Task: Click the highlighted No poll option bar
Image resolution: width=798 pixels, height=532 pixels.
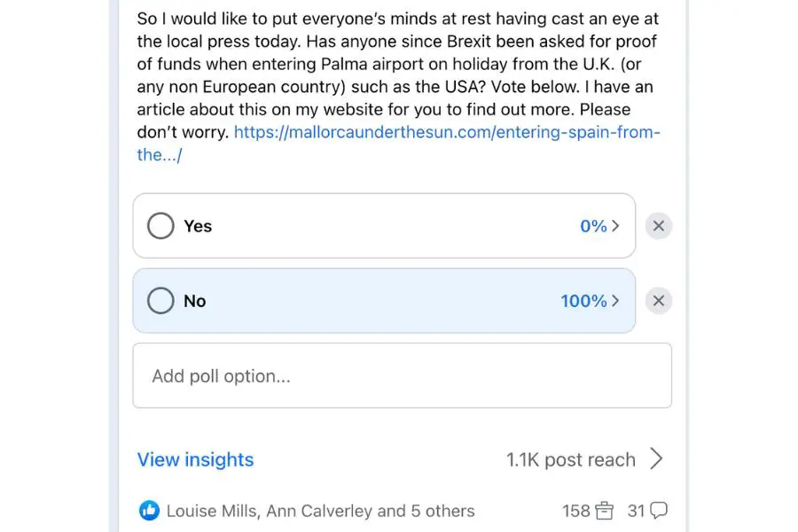Action: point(381,301)
